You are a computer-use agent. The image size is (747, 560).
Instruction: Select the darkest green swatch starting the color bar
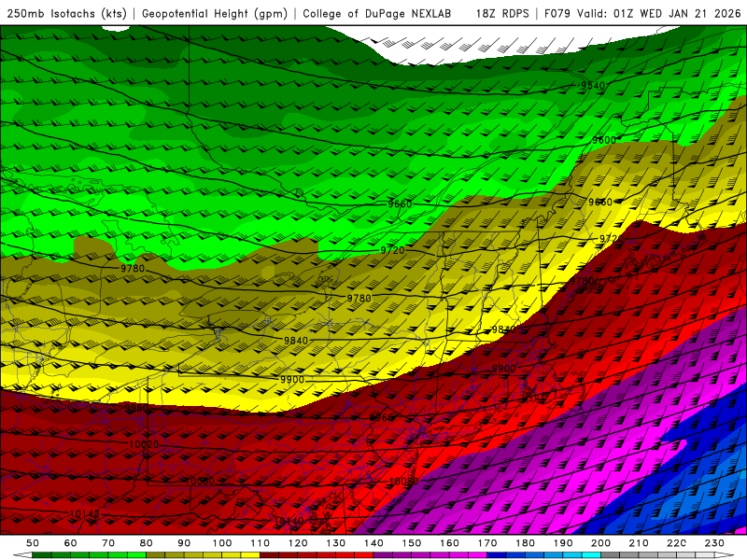pos(42,555)
